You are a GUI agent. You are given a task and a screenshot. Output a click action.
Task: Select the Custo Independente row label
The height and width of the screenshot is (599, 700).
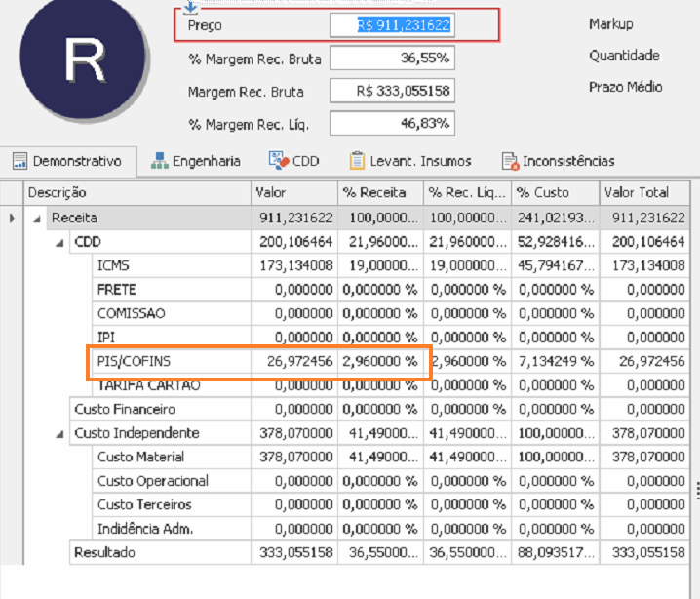(136, 433)
